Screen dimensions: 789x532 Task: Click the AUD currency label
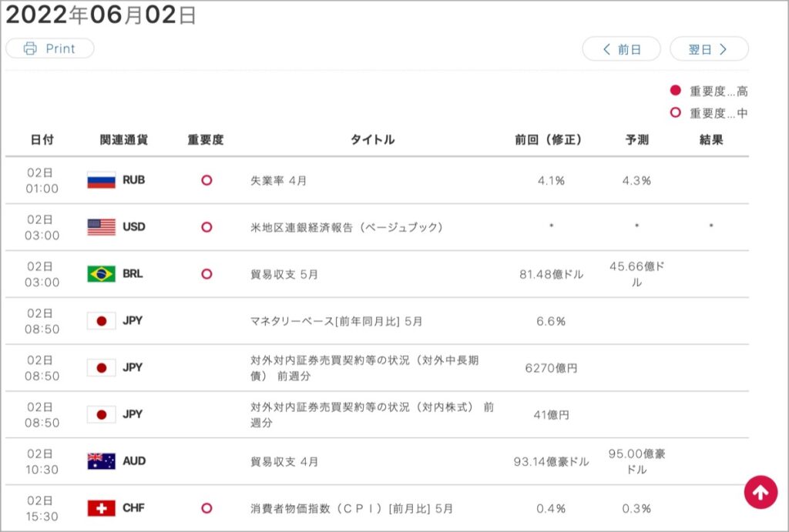pyautogui.click(x=134, y=461)
